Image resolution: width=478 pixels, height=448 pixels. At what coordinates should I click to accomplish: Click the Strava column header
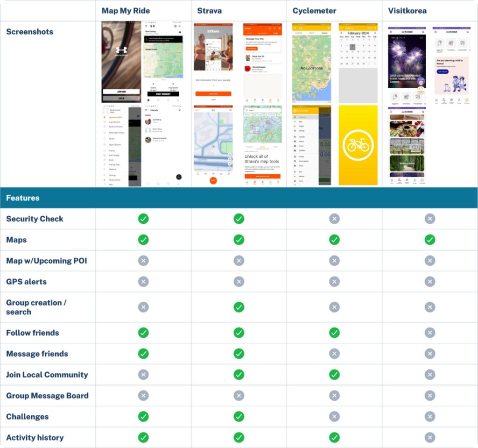(x=210, y=11)
